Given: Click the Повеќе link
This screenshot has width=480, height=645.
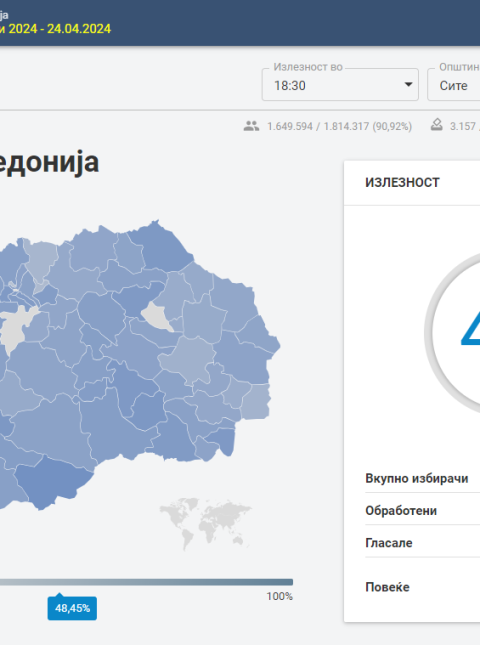Looking at the screenshot, I should [387, 587].
